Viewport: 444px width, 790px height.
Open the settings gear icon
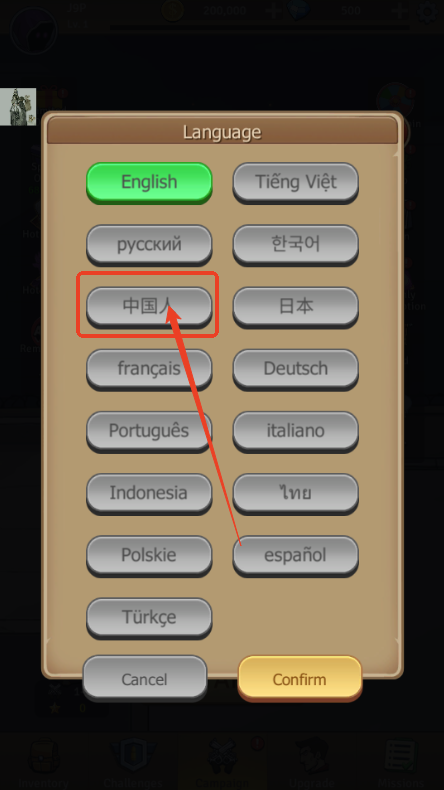pyautogui.click(x=427, y=11)
